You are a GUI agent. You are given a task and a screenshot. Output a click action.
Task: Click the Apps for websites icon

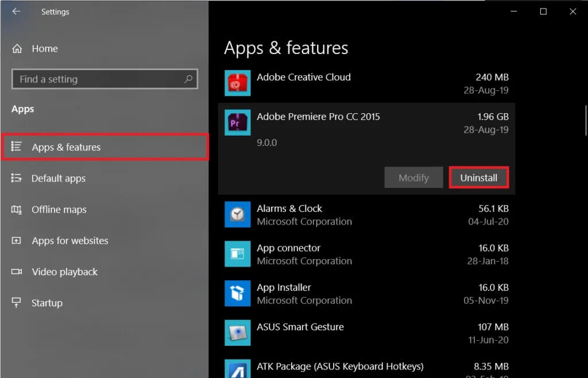click(17, 240)
